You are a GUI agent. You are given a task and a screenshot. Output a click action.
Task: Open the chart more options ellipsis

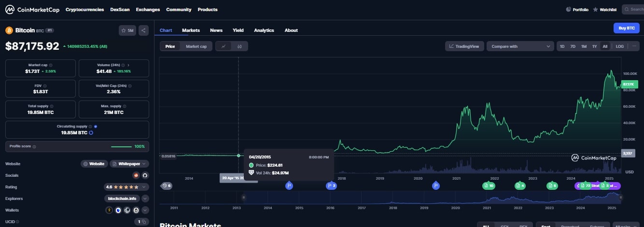[x=634, y=46]
